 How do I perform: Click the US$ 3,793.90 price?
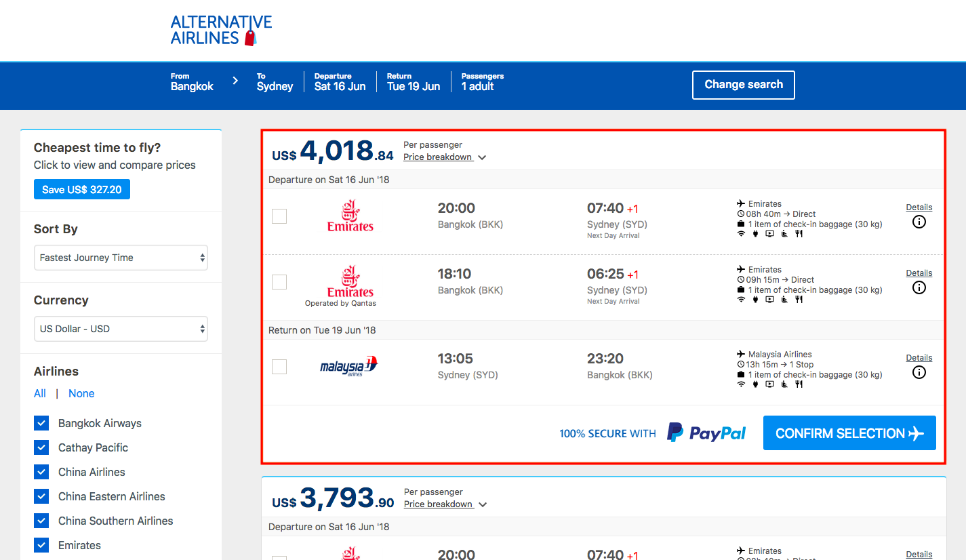pos(333,498)
